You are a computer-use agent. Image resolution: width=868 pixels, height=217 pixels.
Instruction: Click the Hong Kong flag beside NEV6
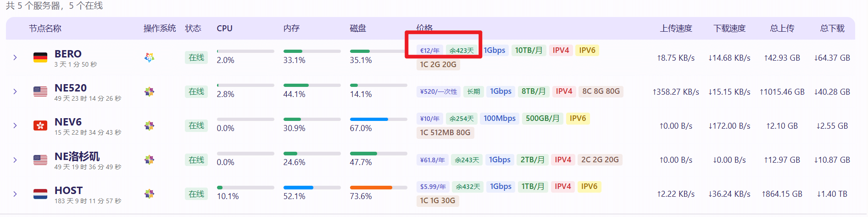pos(40,126)
